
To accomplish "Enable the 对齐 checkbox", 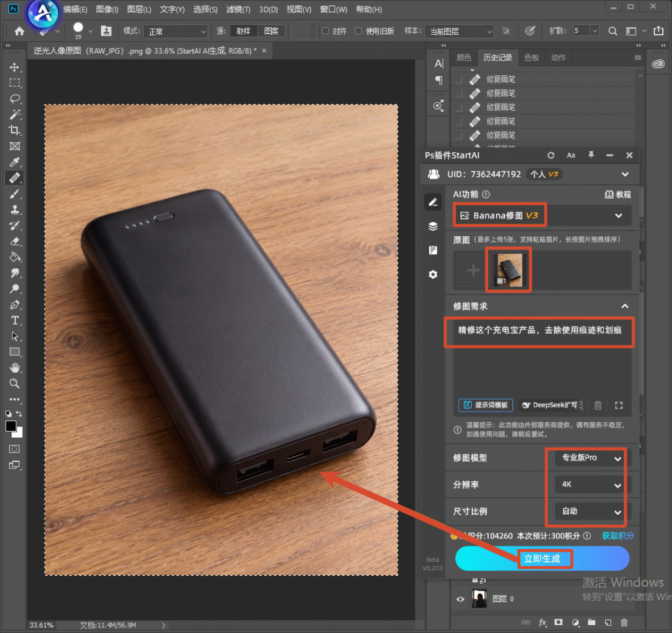I will [325, 31].
